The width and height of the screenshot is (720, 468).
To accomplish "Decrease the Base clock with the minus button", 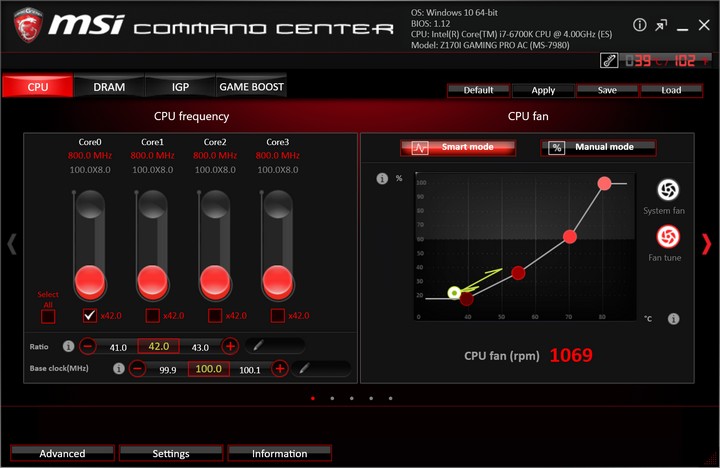I will [137, 368].
